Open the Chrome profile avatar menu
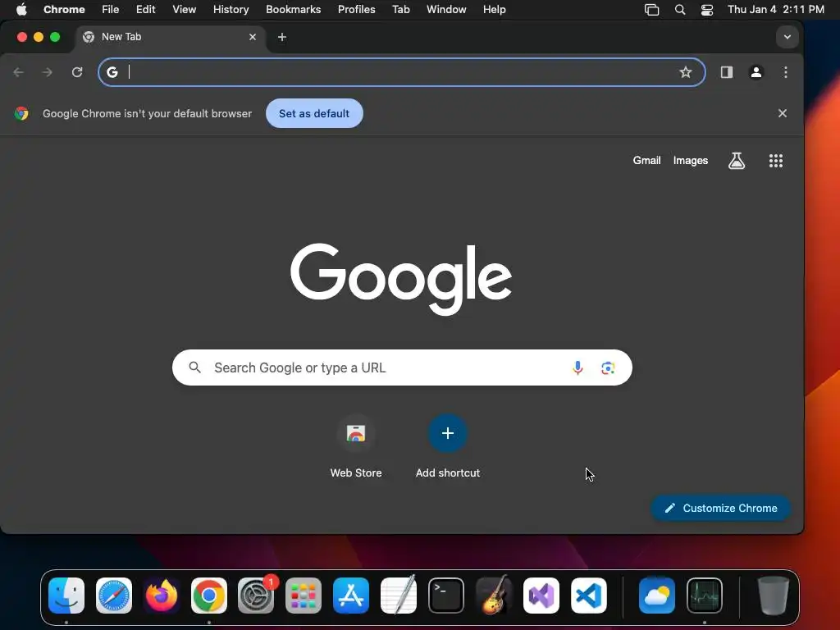 (x=756, y=72)
